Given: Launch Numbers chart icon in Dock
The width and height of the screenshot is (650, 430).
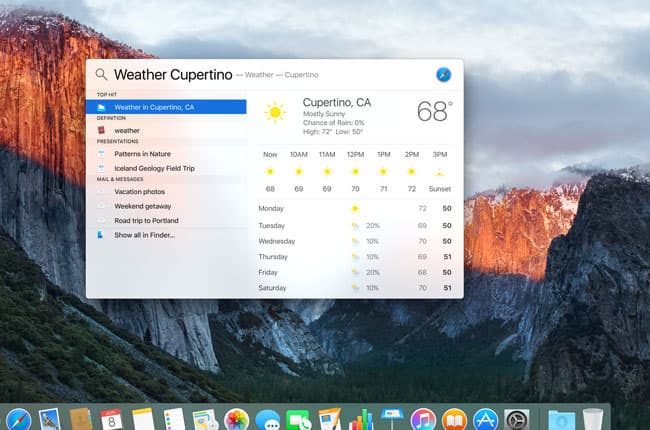Looking at the screenshot, I should (x=361, y=420).
